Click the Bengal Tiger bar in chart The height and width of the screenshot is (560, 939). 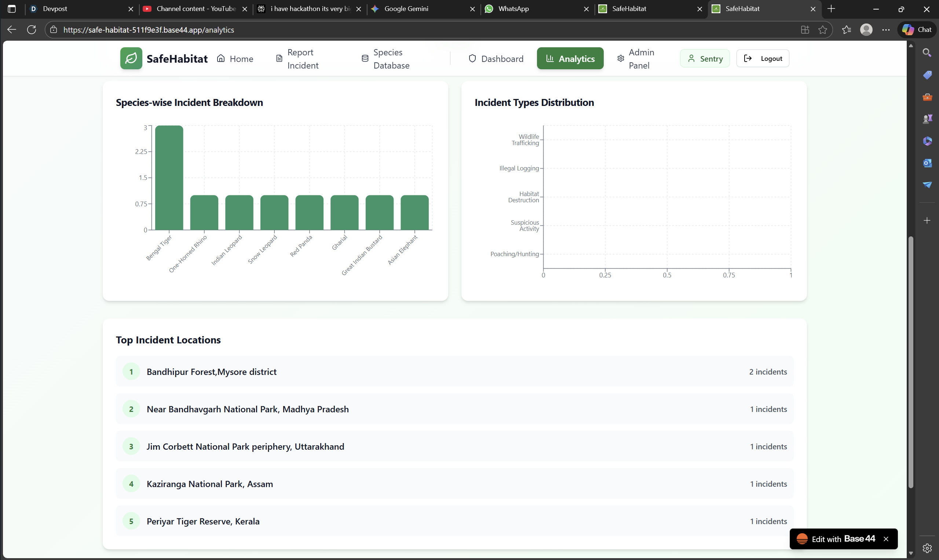[x=169, y=177]
